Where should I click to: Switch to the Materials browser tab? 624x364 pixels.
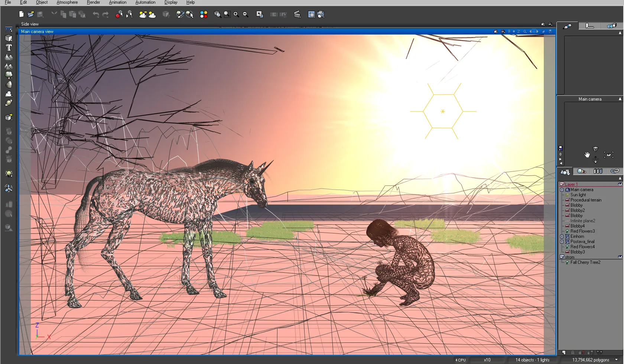click(581, 171)
